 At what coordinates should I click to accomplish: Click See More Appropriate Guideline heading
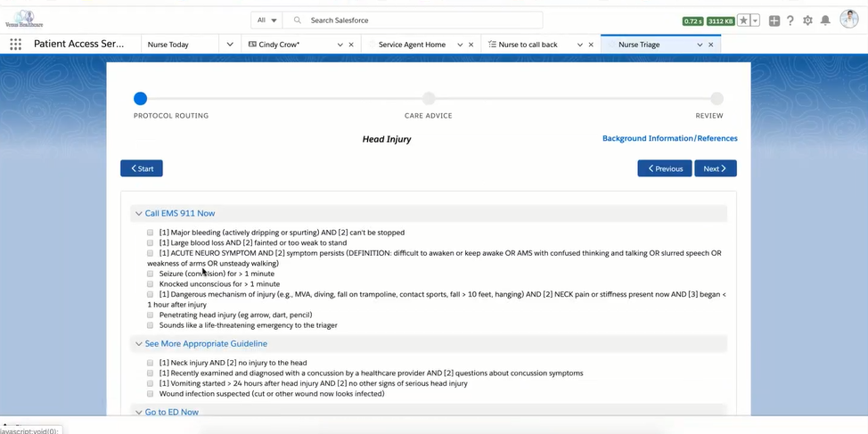pyautogui.click(x=206, y=344)
